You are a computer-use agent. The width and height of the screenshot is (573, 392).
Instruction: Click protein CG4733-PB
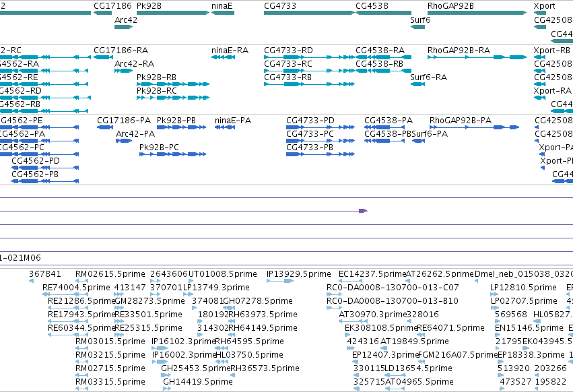coord(310,148)
